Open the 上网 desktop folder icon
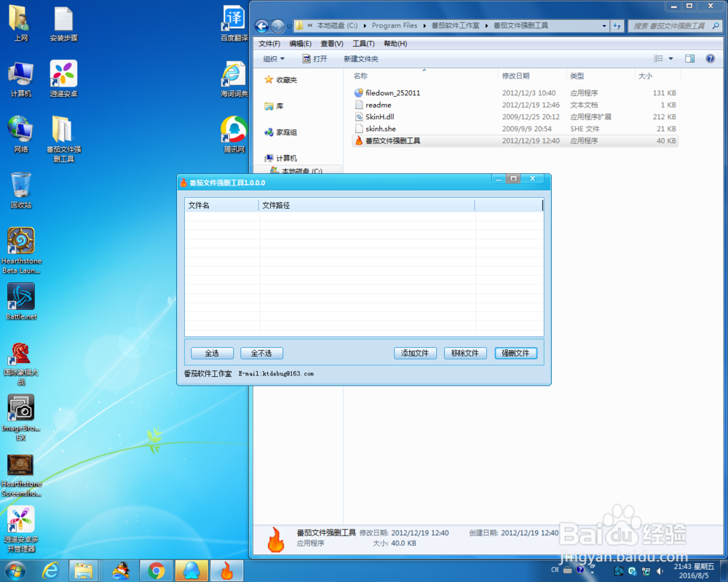 point(20,23)
